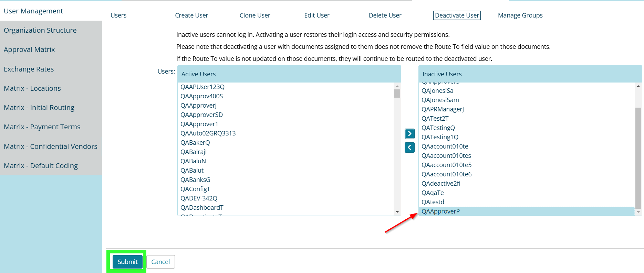Click the Active Users scrollbar thumb

click(397, 94)
